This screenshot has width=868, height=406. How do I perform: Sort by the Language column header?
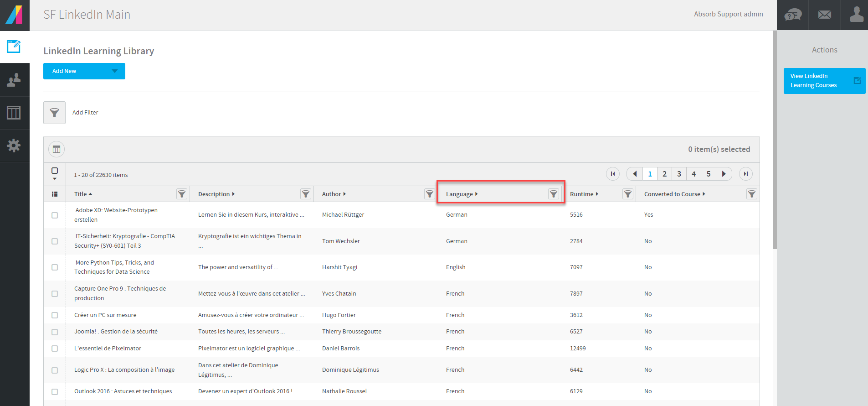tap(462, 194)
